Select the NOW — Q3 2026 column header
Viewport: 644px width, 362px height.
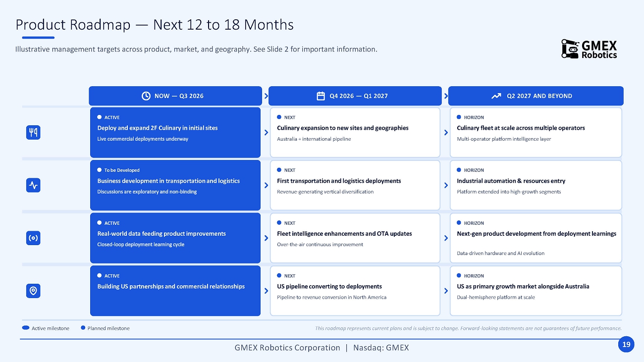pos(175,96)
